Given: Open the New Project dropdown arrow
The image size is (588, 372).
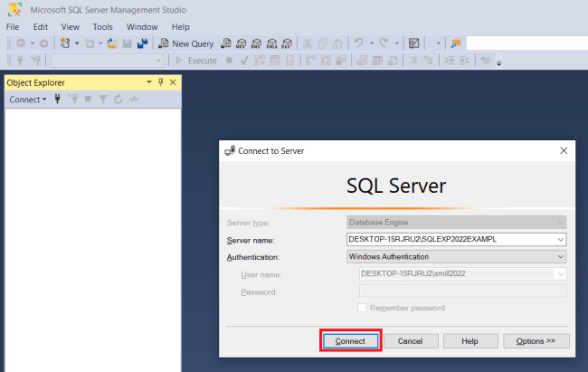Looking at the screenshot, I should [77, 43].
